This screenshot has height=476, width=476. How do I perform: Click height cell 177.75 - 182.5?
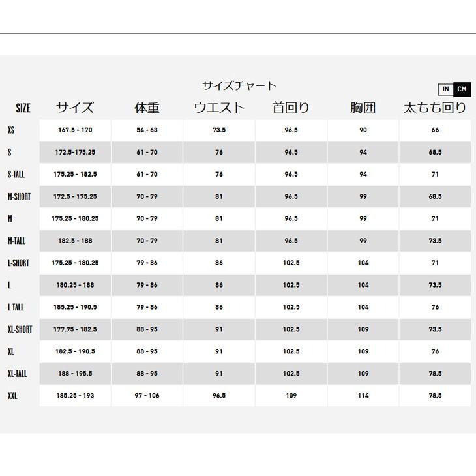(x=75, y=329)
